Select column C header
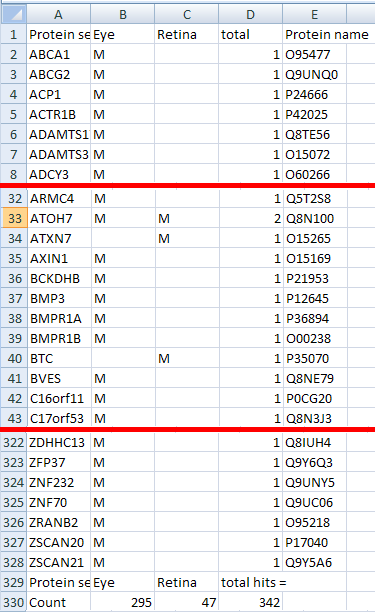This screenshot has height=614, width=375. 187,14
